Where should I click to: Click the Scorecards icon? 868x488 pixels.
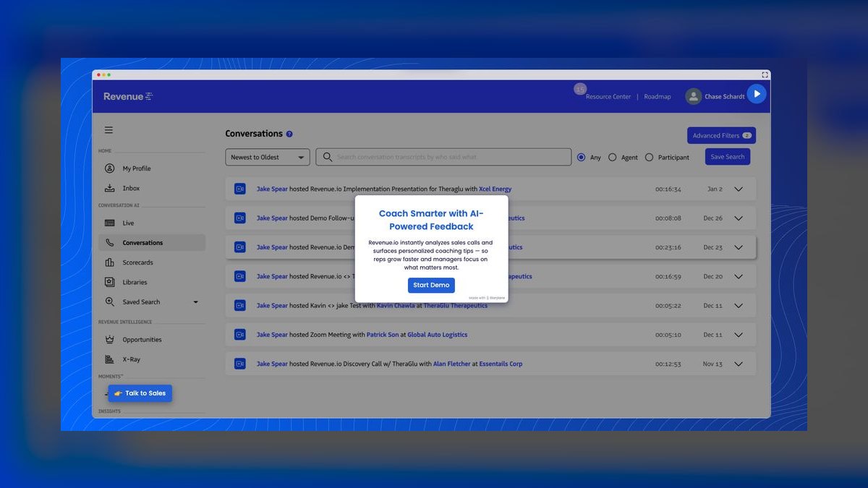pos(109,262)
